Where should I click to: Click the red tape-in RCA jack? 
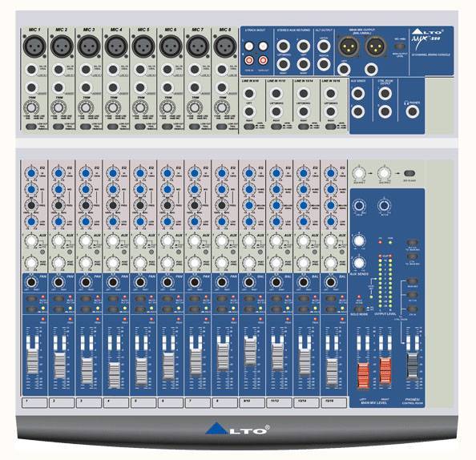click(x=249, y=60)
